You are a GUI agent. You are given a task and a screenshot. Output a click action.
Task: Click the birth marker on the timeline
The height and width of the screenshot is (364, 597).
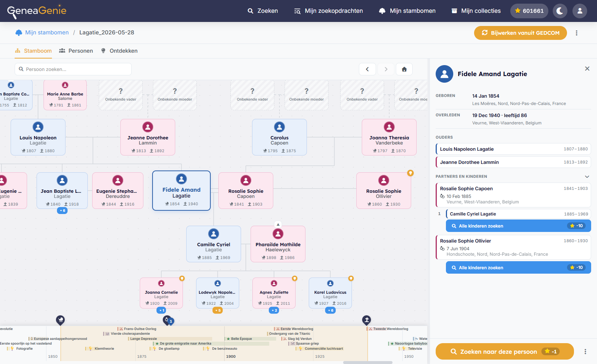click(60, 320)
